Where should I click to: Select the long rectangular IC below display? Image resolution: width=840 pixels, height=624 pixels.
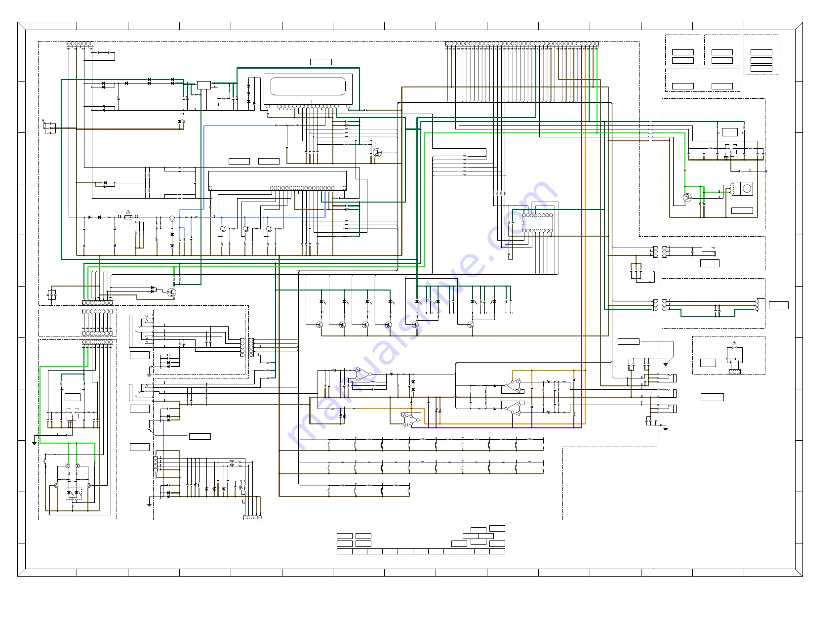coord(278,180)
